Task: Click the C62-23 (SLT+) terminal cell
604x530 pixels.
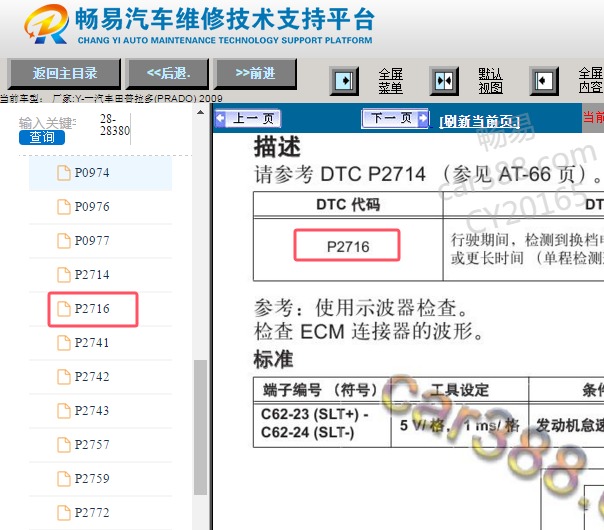Action: tap(322, 423)
